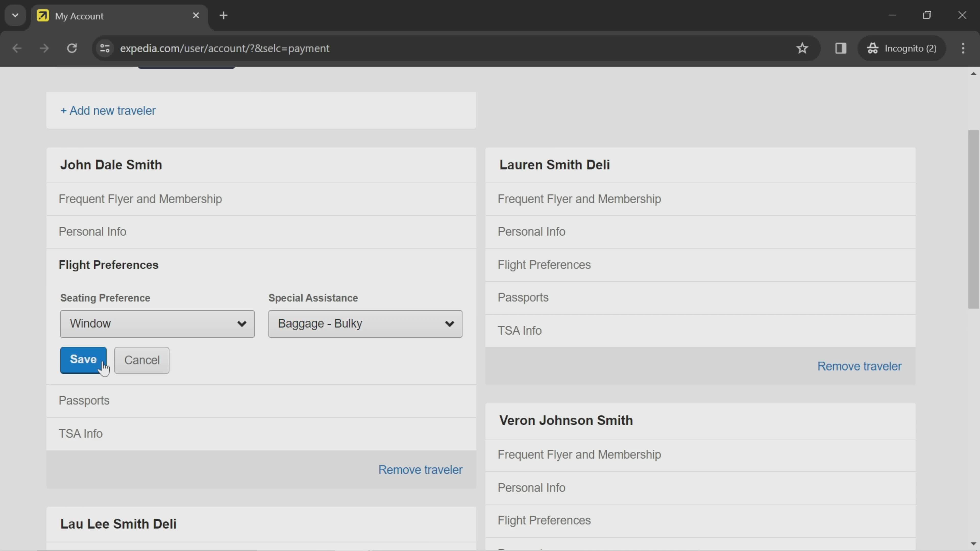The image size is (980, 551).
Task: Click the browser sidebar toggle icon
Action: tap(841, 48)
